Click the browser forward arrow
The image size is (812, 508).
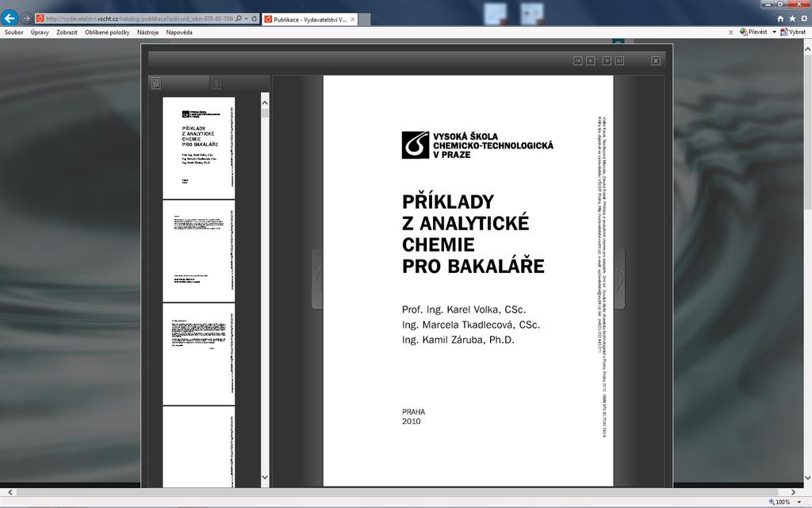click(x=26, y=18)
